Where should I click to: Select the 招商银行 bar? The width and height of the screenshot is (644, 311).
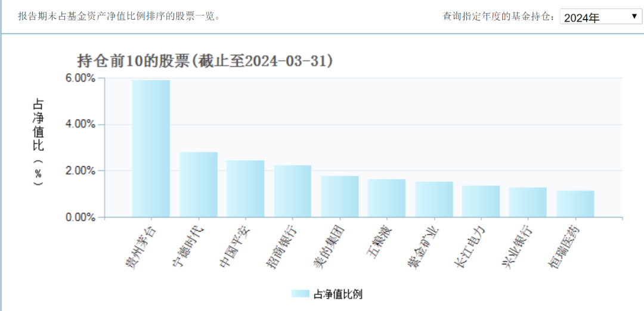(x=292, y=191)
